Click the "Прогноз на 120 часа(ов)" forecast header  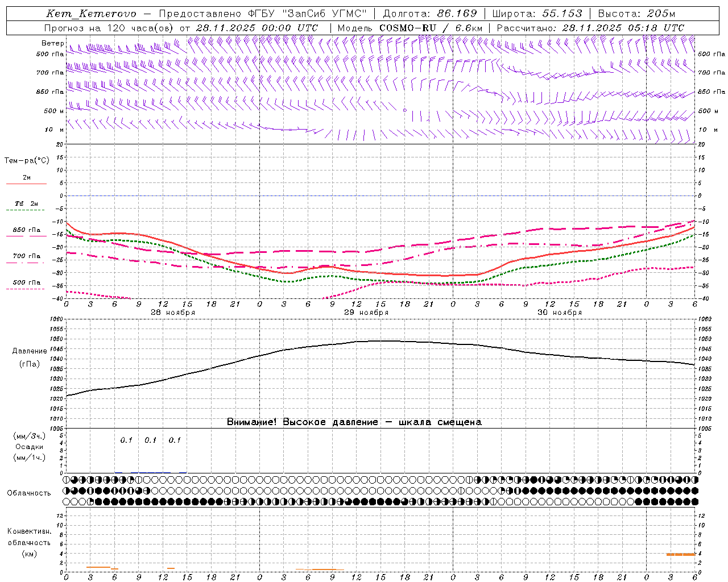pyautogui.click(x=109, y=28)
